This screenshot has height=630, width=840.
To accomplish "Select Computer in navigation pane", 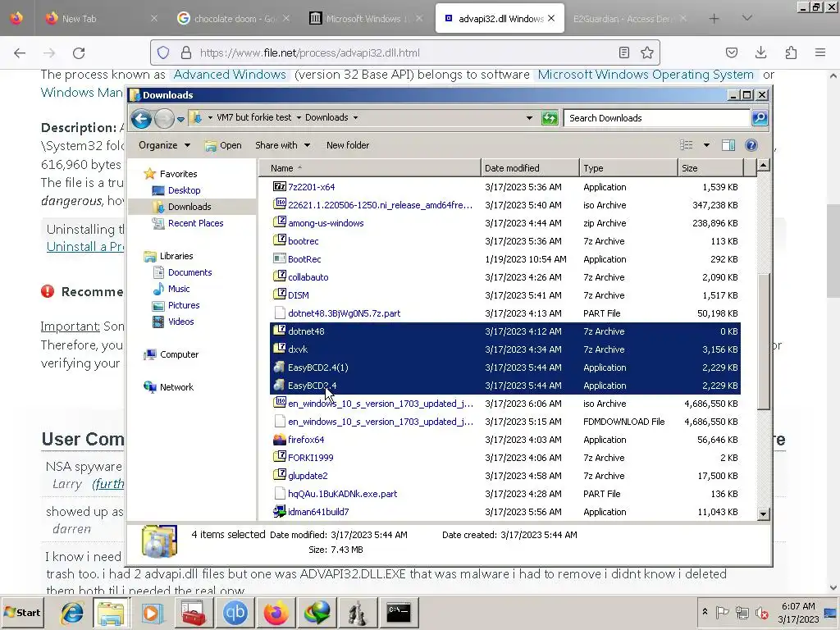I will [x=179, y=354].
